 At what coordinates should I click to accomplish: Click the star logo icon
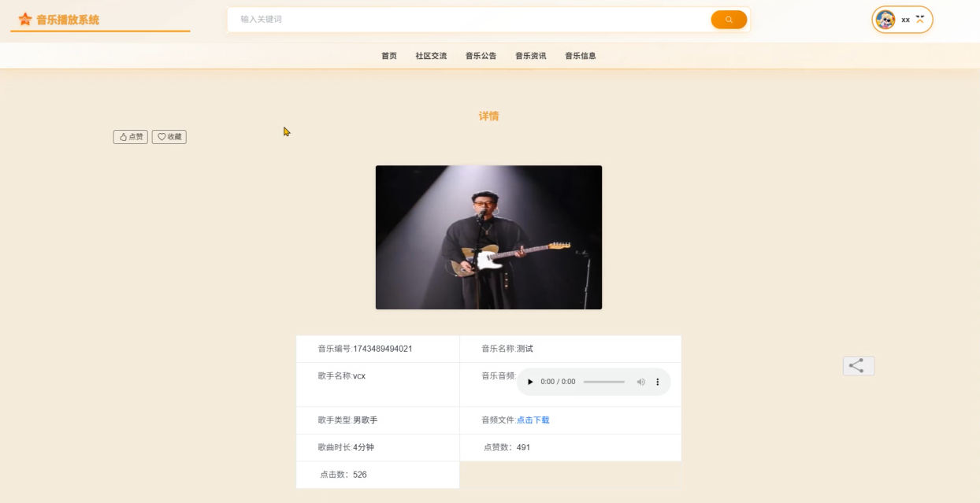[x=25, y=20]
